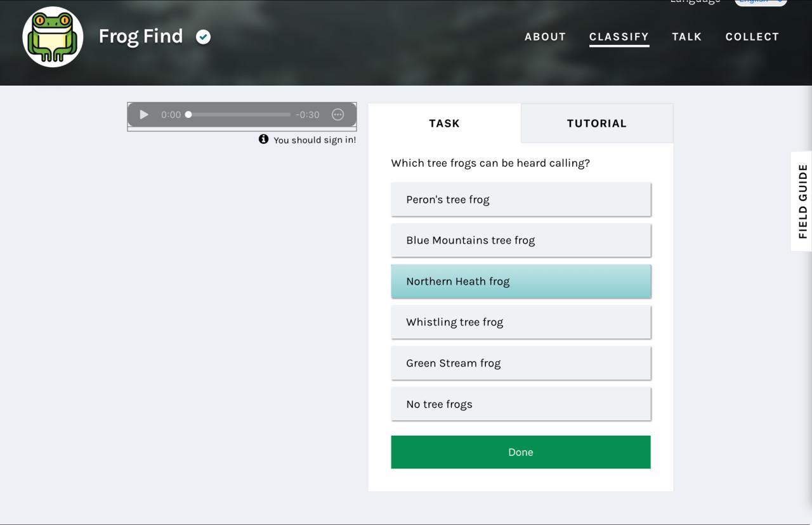Image resolution: width=812 pixels, height=525 pixels.
Task: Open the About page
Action: [x=545, y=37]
